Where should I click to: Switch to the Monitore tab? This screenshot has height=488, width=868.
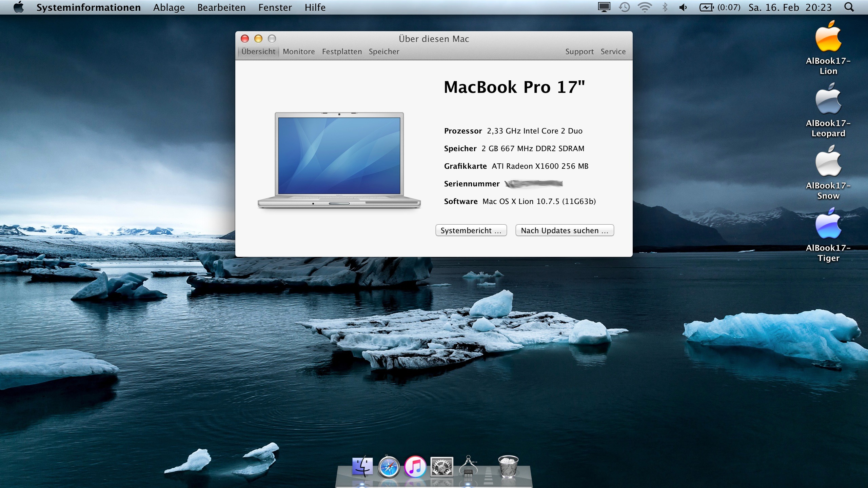coord(299,52)
